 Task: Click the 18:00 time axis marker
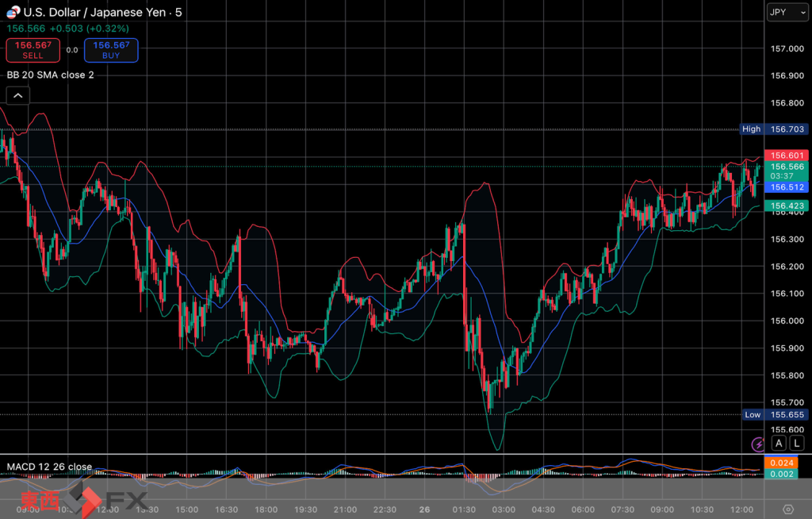(x=266, y=509)
